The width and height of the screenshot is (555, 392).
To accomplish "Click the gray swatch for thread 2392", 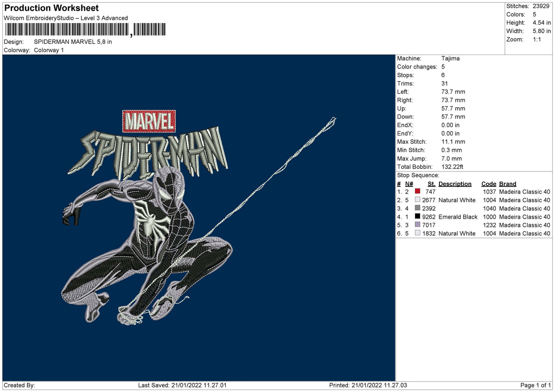I will pos(418,208).
